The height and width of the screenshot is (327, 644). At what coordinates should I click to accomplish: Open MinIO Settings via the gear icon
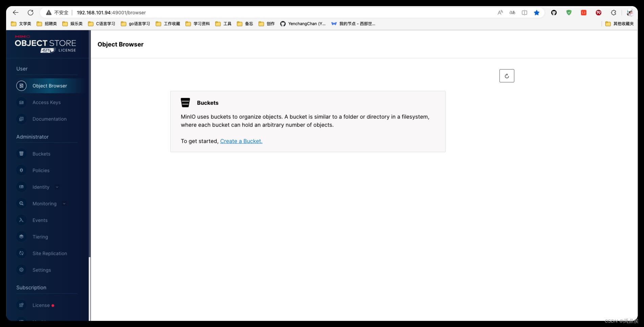point(21,270)
